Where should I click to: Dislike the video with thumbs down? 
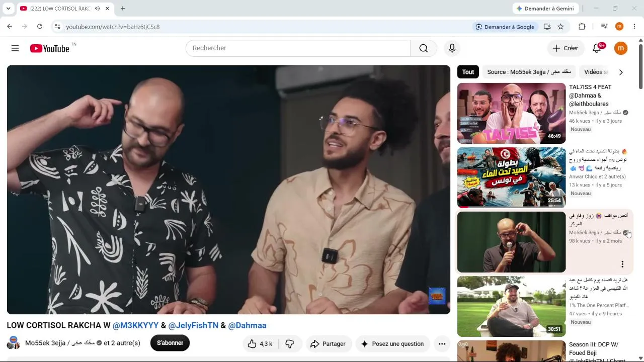(290, 344)
